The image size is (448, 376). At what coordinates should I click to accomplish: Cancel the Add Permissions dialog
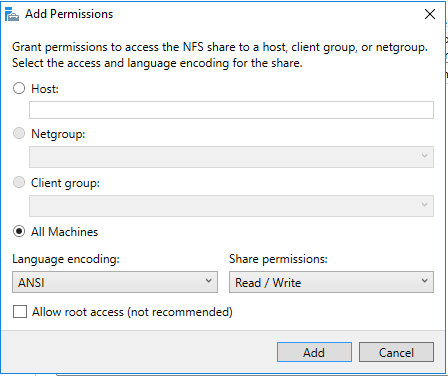point(396,352)
